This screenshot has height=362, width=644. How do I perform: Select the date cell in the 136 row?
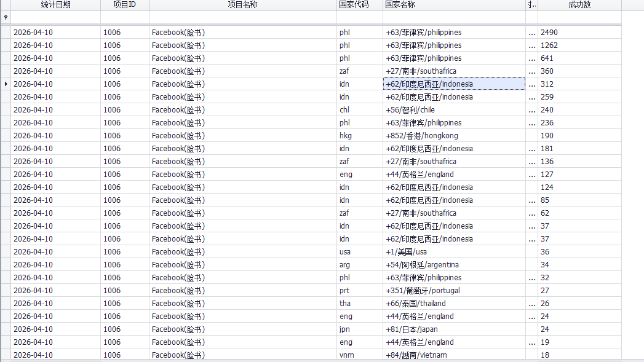[55, 161]
